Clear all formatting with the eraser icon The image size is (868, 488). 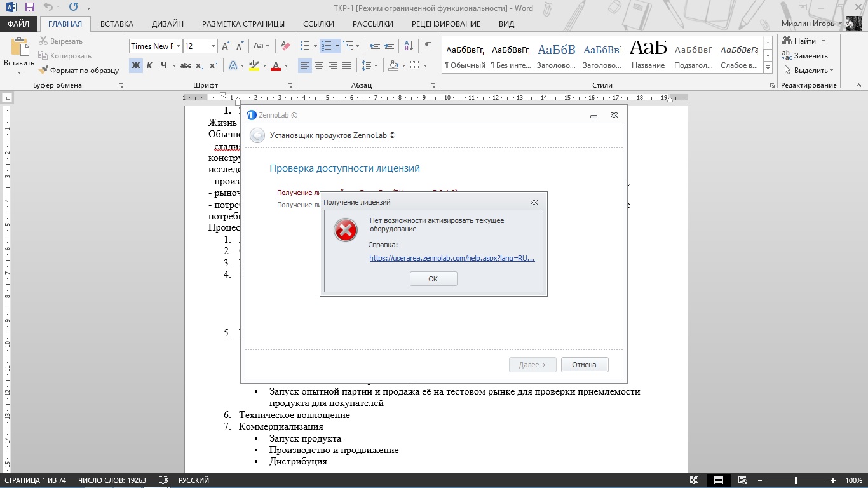click(x=285, y=46)
